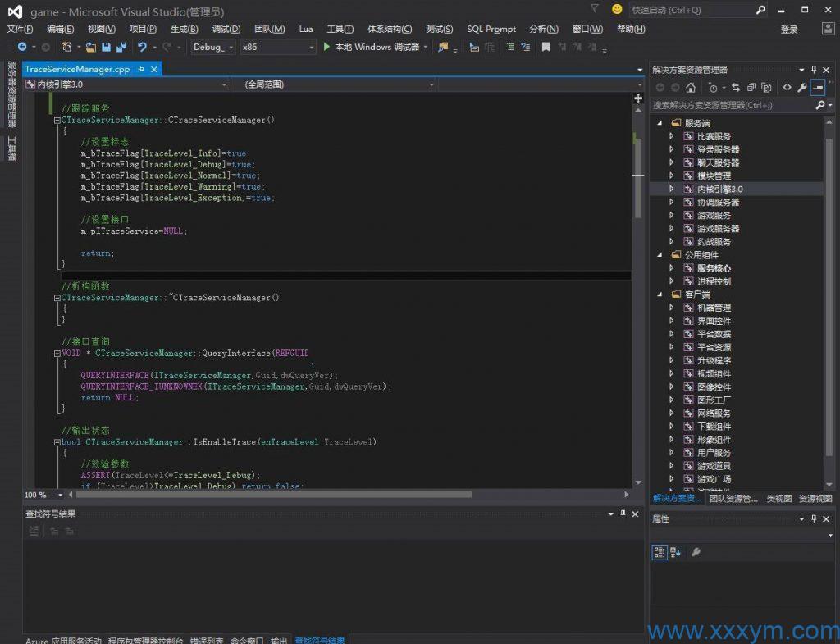Open Properties via the wrench icon in Solution Explorer
The height and width of the screenshot is (644, 840).
coord(802,88)
